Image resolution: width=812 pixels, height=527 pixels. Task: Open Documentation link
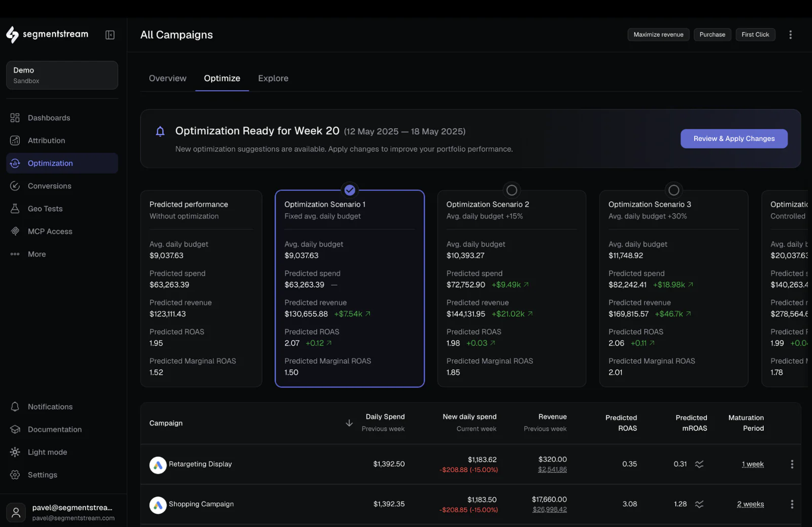(62, 430)
